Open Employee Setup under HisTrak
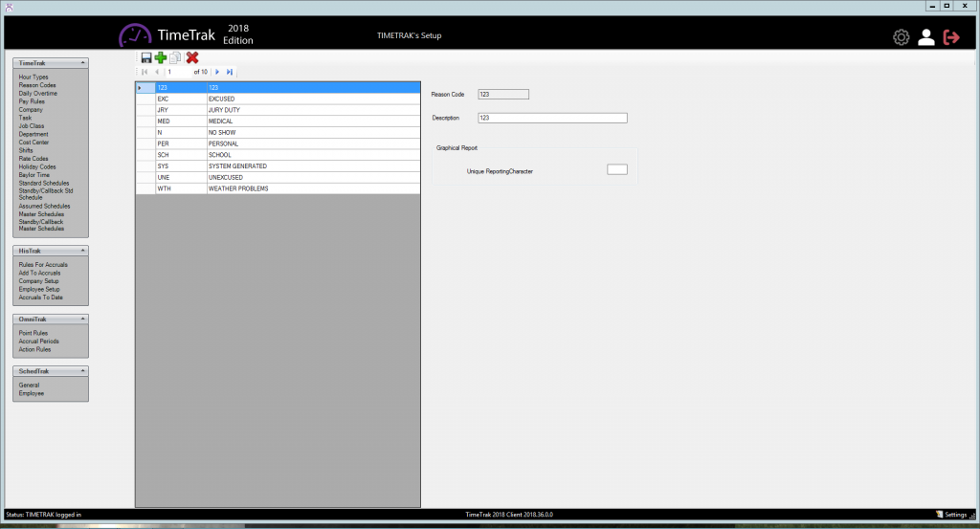This screenshot has height=529, width=980. pyautogui.click(x=39, y=289)
